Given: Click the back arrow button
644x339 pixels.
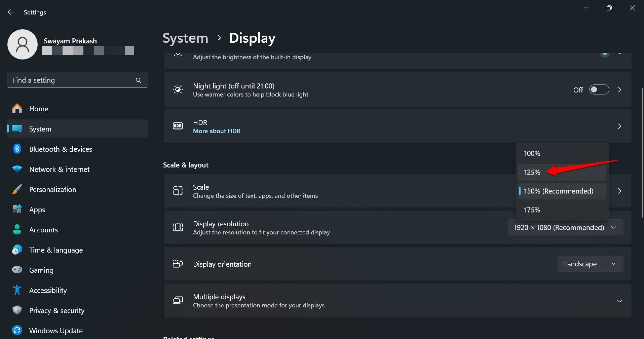Looking at the screenshot, I should 10,12.
